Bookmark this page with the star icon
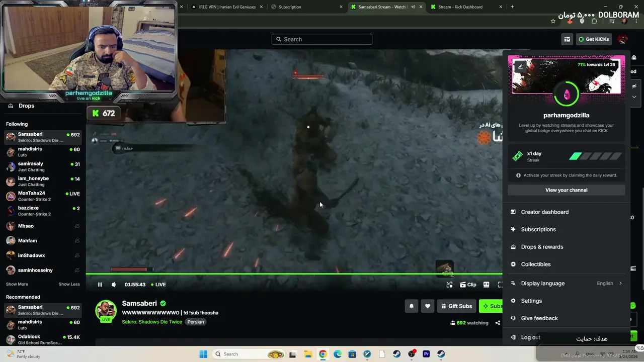Image resolution: width=644 pixels, height=362 pixels. pyautogui.click(x=553, y=21)
